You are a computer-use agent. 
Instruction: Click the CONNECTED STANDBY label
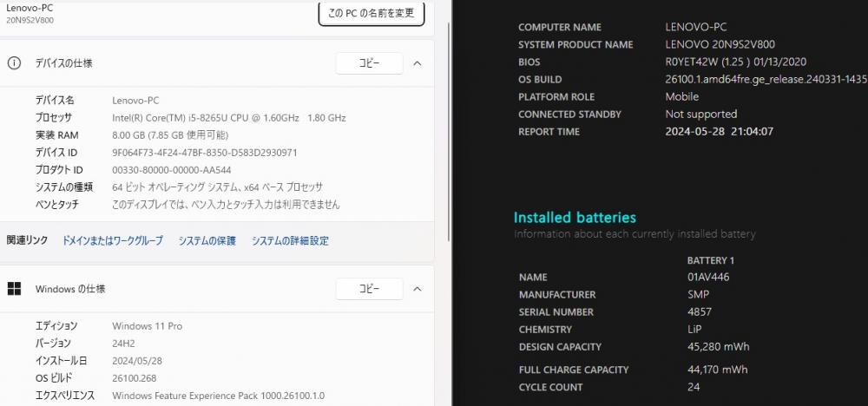569,115
